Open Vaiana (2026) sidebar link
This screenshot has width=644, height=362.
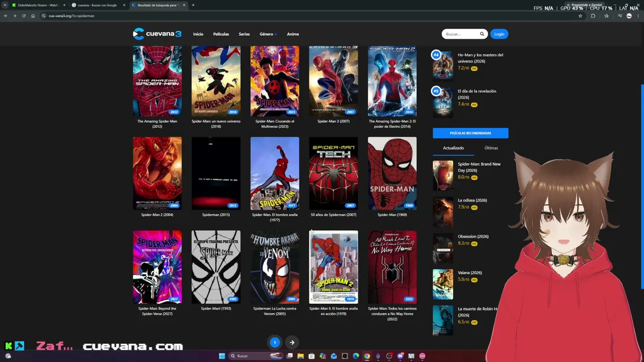click(x=470, y=273)
